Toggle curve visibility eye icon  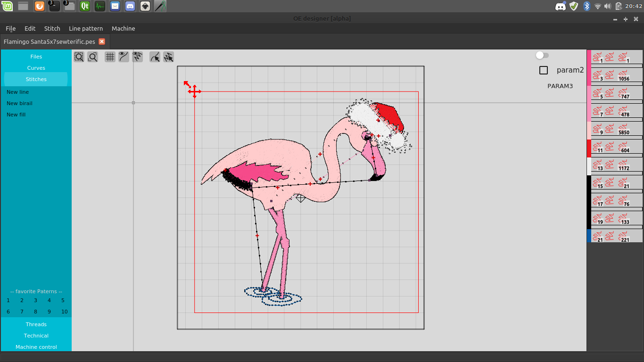click(124, 57)
